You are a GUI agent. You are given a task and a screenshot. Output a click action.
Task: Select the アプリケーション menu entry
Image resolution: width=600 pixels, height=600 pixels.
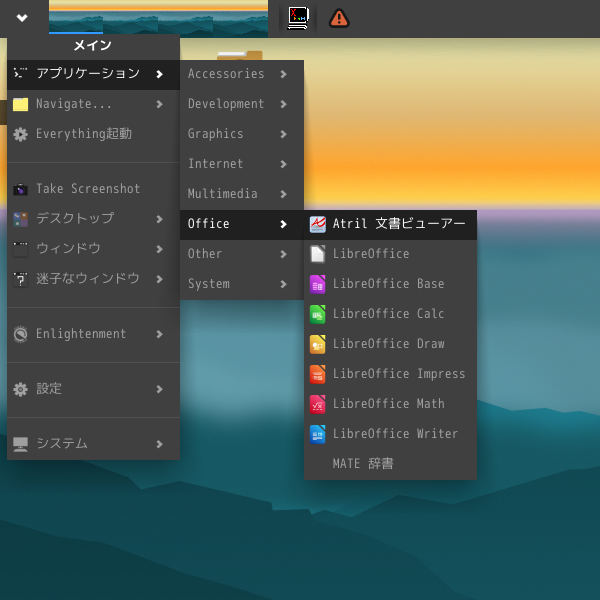[93, 74]
